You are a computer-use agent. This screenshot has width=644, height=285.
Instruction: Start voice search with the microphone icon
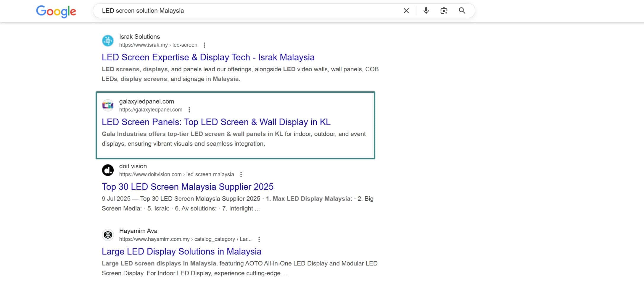pyautogui.click(x=426, y=11)
